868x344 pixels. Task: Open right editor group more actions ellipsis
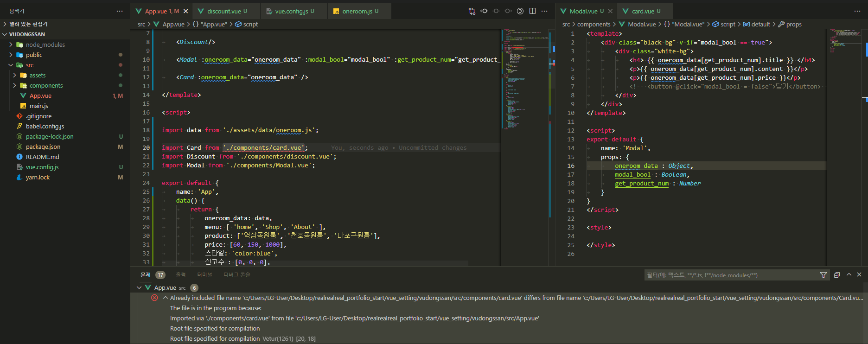pos(857,11)
